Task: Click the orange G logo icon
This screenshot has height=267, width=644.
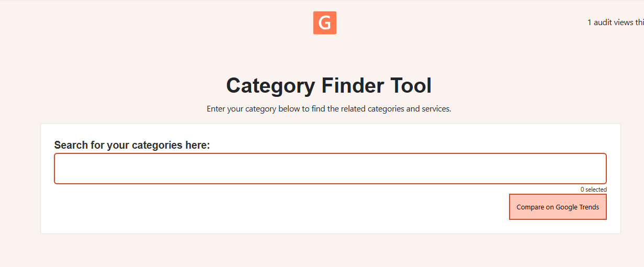Action: click(x=324, y=23)
